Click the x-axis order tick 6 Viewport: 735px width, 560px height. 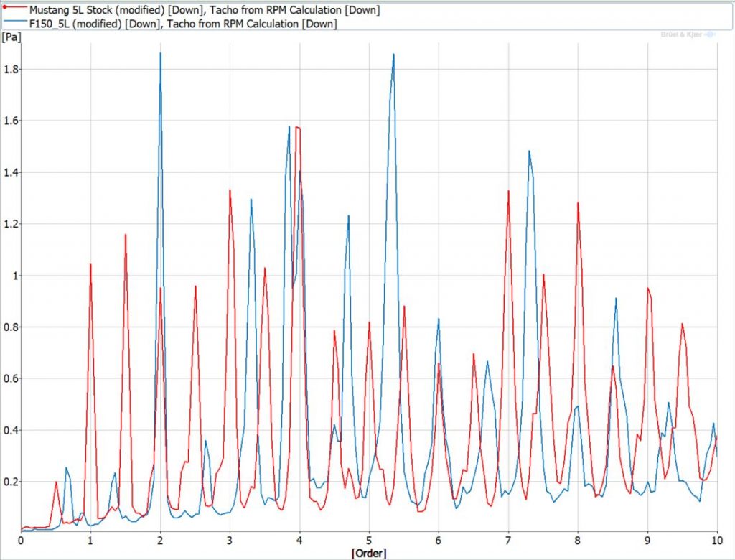[x=439, y=541]
